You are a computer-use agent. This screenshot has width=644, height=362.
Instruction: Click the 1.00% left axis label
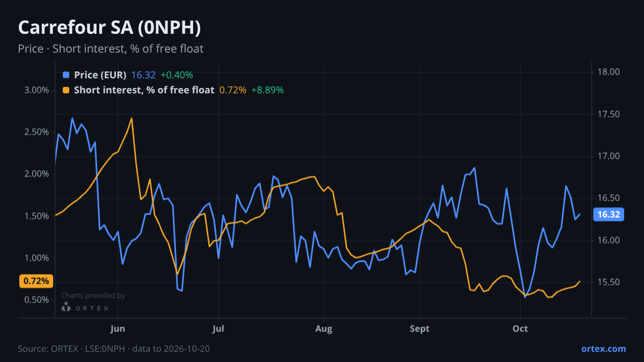[x=36, y=258]
